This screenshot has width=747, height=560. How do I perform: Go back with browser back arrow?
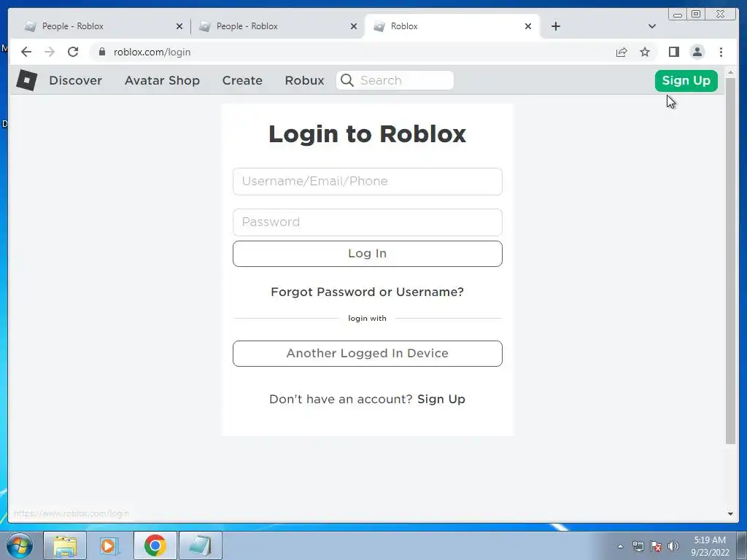coord(26,52)
